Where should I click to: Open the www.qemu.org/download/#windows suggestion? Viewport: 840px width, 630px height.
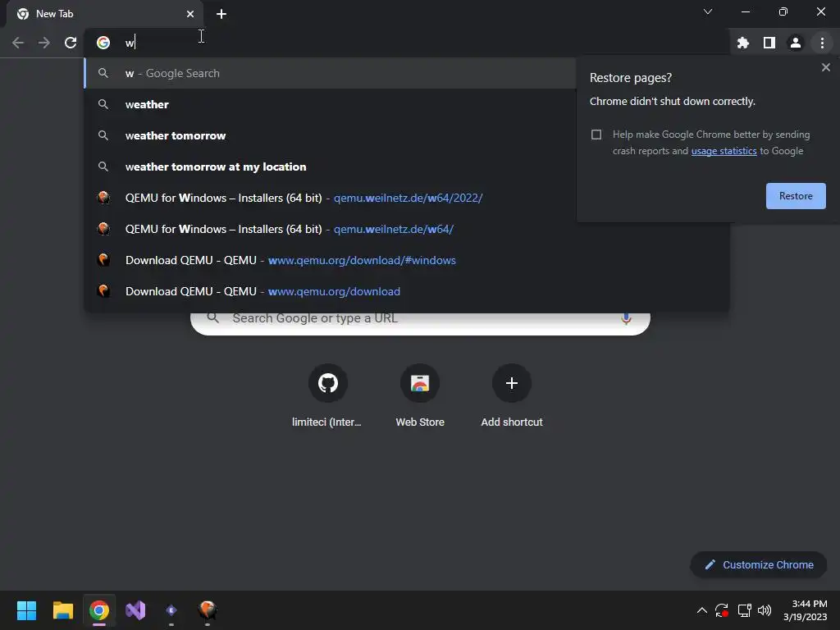click(407, 260)
